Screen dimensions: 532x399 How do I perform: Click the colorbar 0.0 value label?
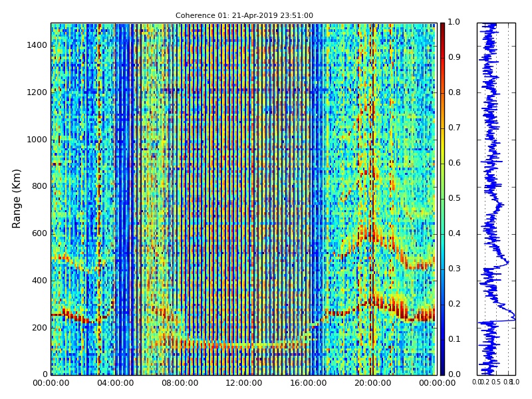tap(454, 374)
